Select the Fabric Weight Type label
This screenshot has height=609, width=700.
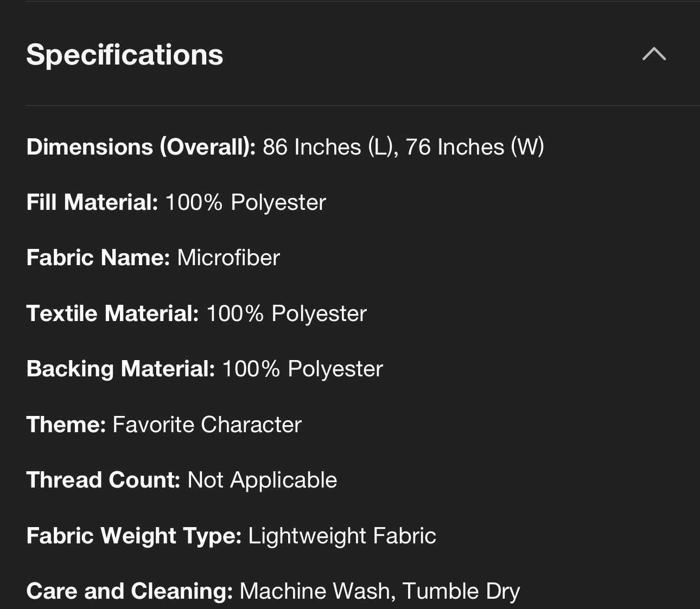pyautogui.click(x=133, y=536)
